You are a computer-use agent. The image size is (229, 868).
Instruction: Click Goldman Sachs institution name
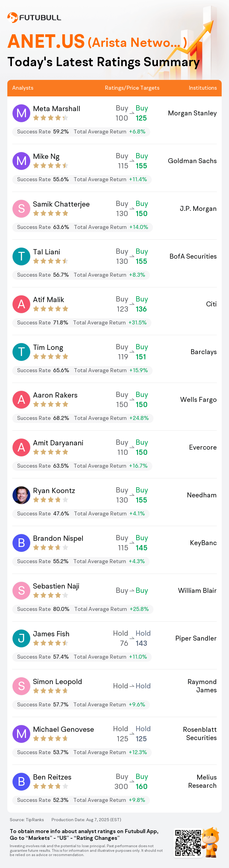point(192,161)
